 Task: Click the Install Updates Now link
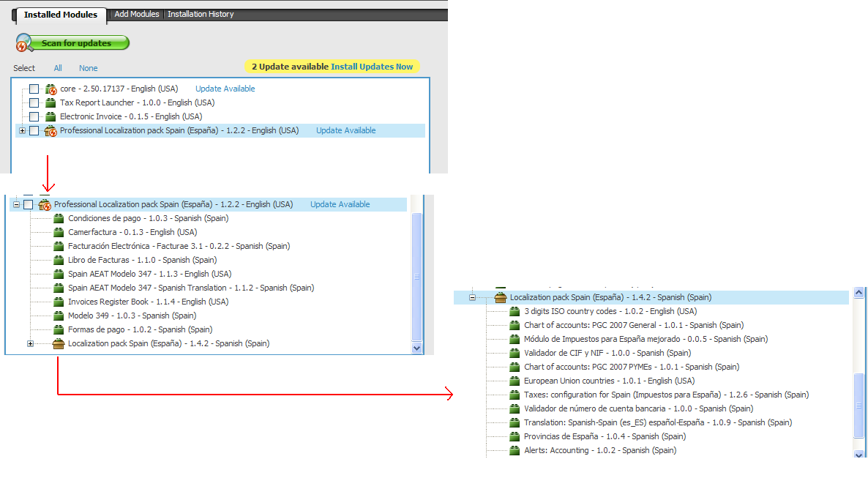pos(372,67)
